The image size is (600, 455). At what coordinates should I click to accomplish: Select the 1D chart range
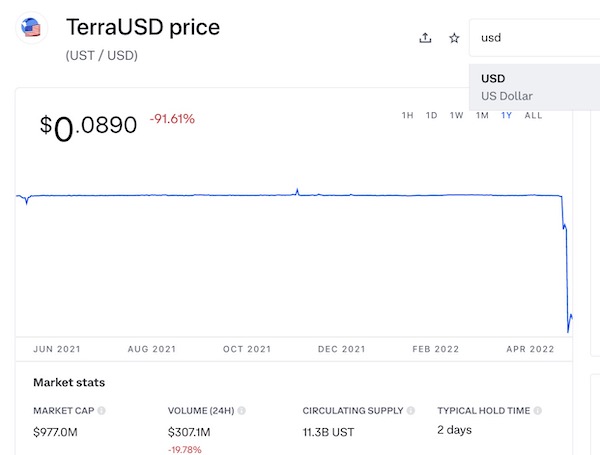pos(431,116)
